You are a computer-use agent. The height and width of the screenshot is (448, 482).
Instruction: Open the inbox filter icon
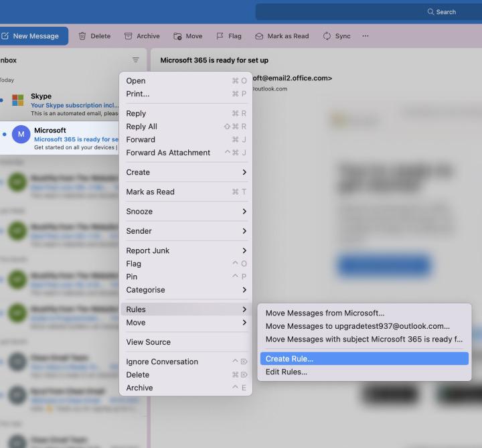coord(136,60)
